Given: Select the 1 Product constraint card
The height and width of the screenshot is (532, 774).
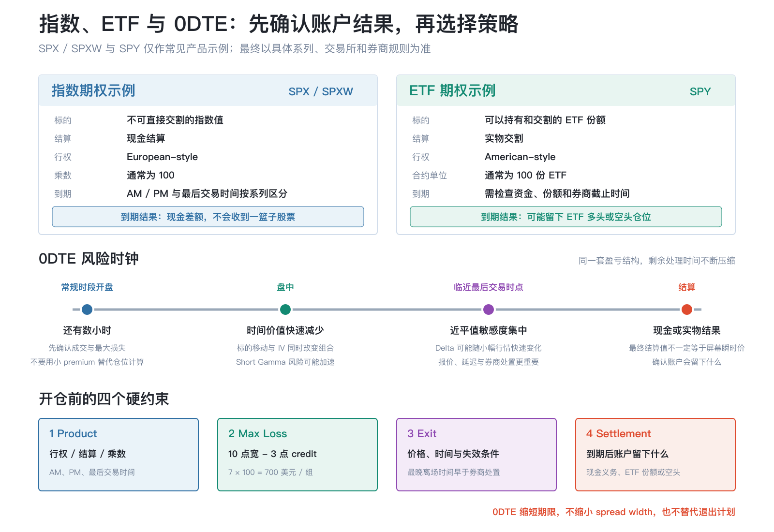Looking at the screenshot, I should [119, 455].
